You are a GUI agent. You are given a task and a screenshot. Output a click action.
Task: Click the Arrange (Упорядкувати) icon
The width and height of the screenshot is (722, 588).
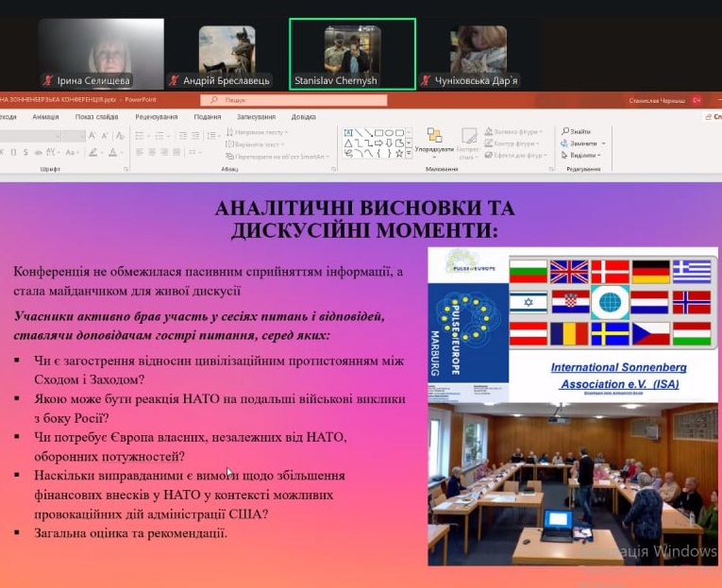click(x=434, y=141)
